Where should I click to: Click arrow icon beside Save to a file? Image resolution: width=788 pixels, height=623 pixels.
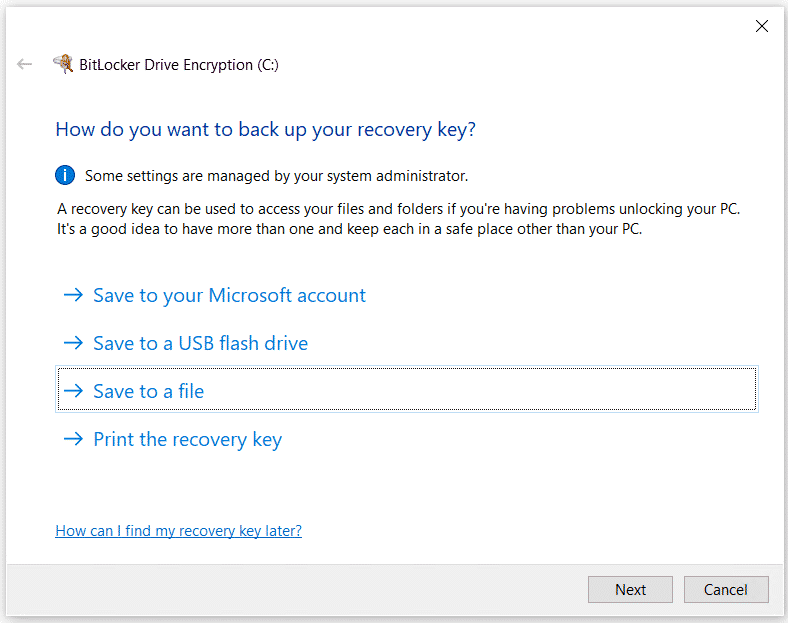click(x=73, y=391)
